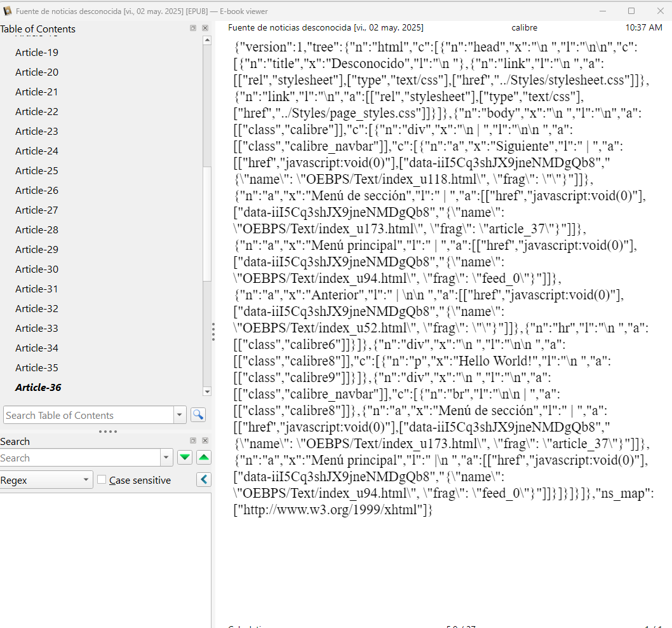Enable the Case sensitive checkbox
Image resolution: width=672 pixels, height=628 pixels.
click(102, 479)
